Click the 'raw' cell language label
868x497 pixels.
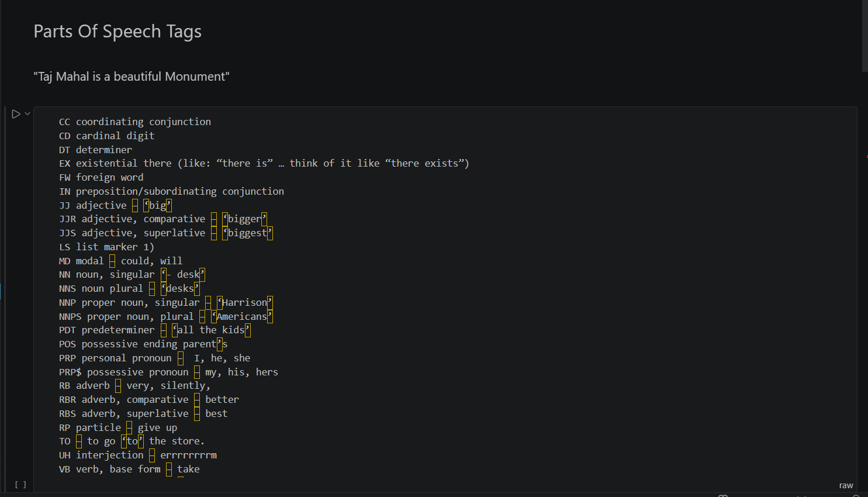(846, 485)
